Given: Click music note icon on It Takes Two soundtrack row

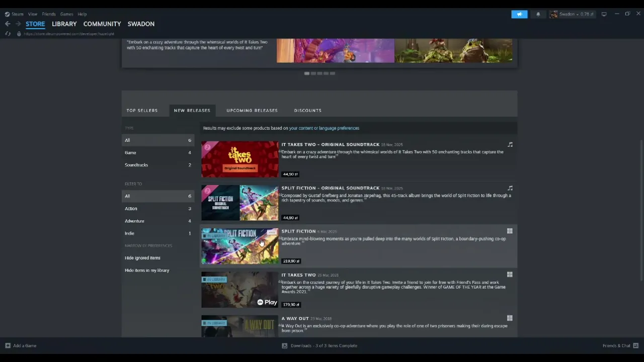Looking at the screenshot, I should pyautogui.click(x=510, y=145).
